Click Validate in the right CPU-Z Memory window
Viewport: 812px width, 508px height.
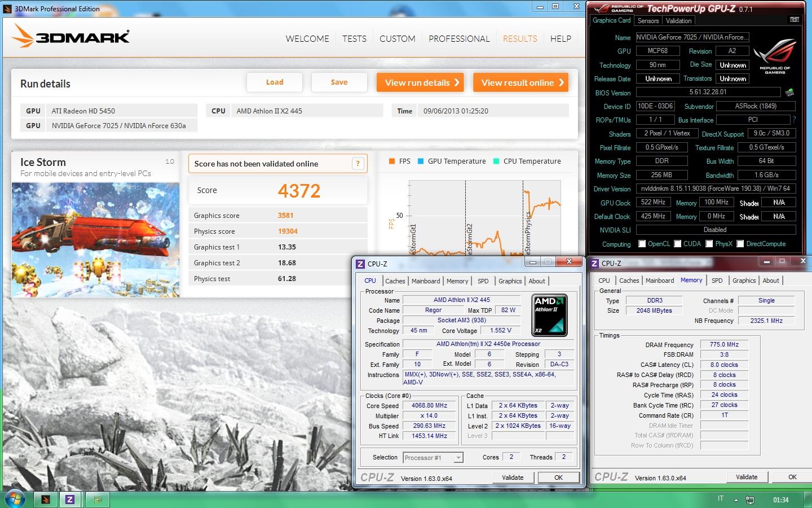pos(747,477)
